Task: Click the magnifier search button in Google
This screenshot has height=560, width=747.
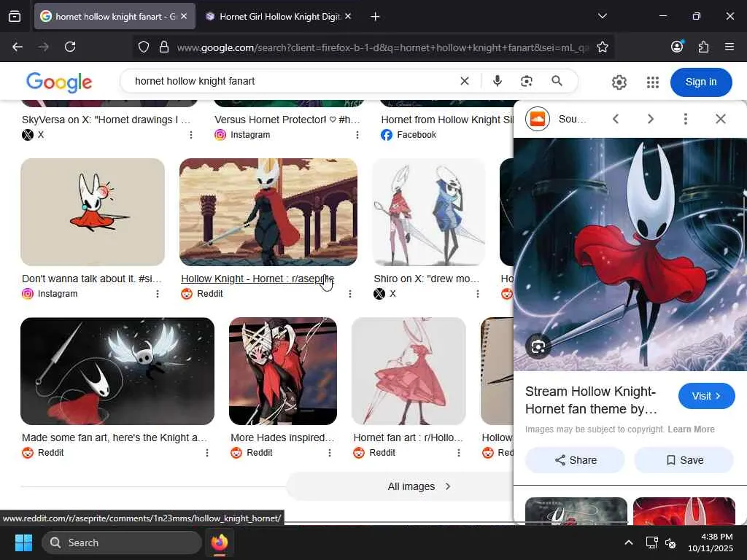Action: point(557,81)
